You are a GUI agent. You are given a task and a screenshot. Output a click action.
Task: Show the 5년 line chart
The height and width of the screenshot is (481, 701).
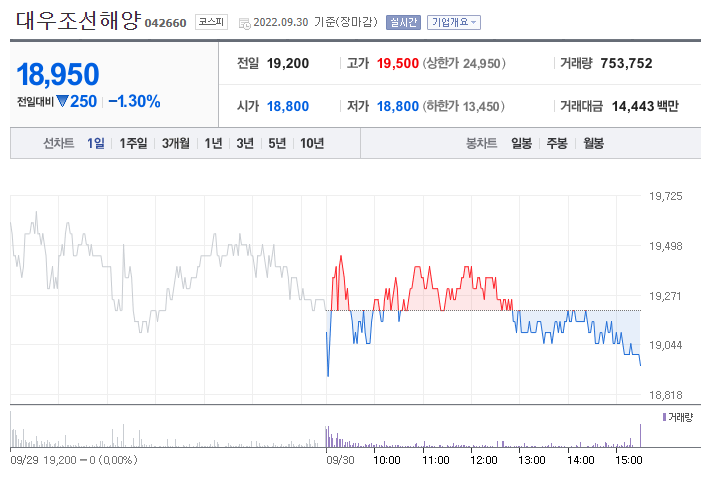pos(277,143)
